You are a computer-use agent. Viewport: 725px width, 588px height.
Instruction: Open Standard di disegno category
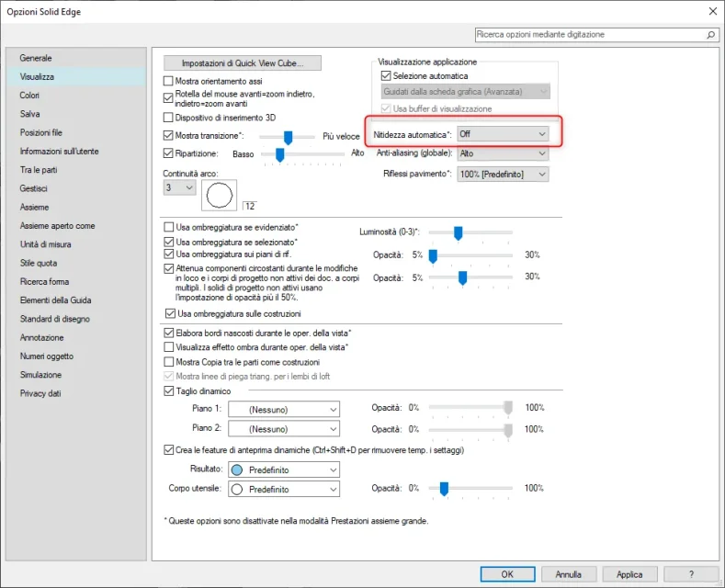76,319
